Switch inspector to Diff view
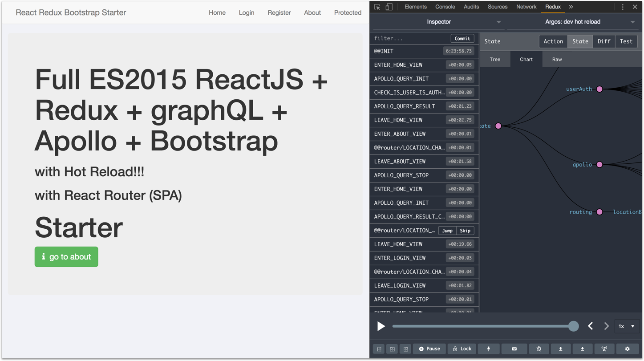The width and height of the screenshot is (644, 361). click(604, 41)
